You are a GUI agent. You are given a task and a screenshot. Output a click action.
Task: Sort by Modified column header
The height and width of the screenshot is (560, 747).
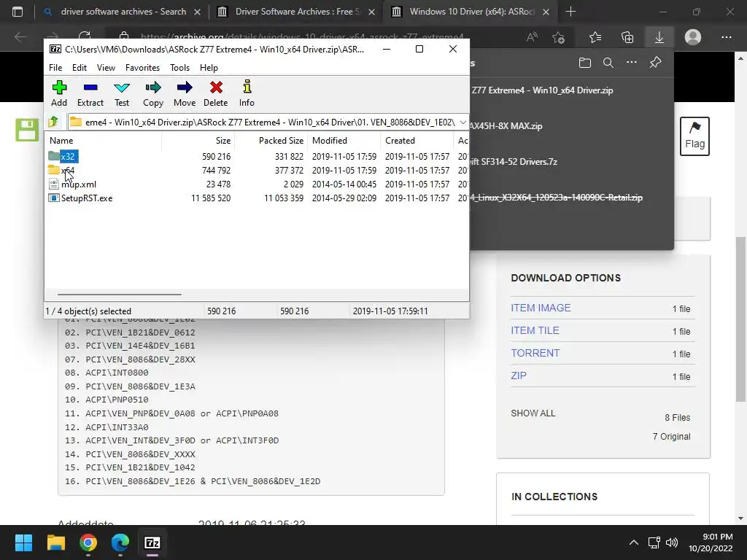pos(344,141)
